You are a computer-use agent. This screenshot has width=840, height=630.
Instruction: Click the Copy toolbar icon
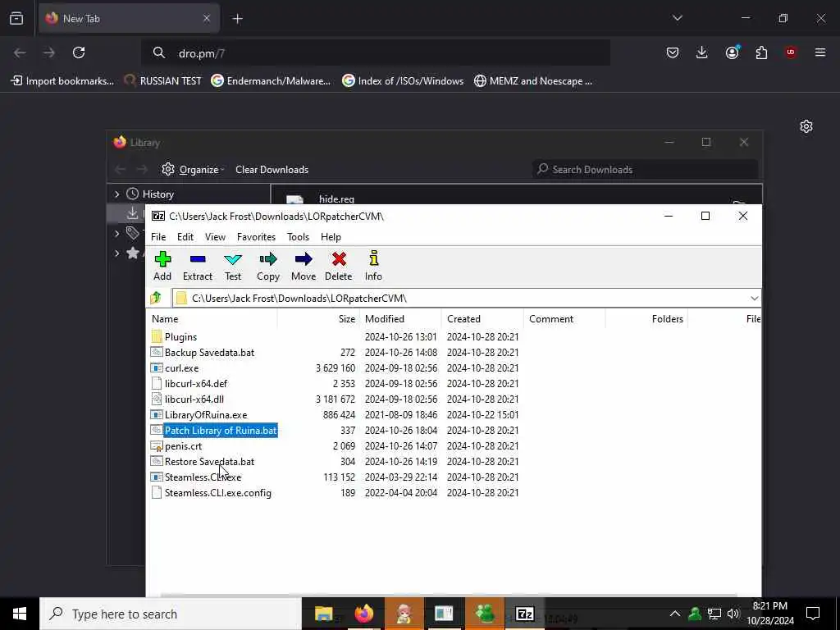(268, 266)
